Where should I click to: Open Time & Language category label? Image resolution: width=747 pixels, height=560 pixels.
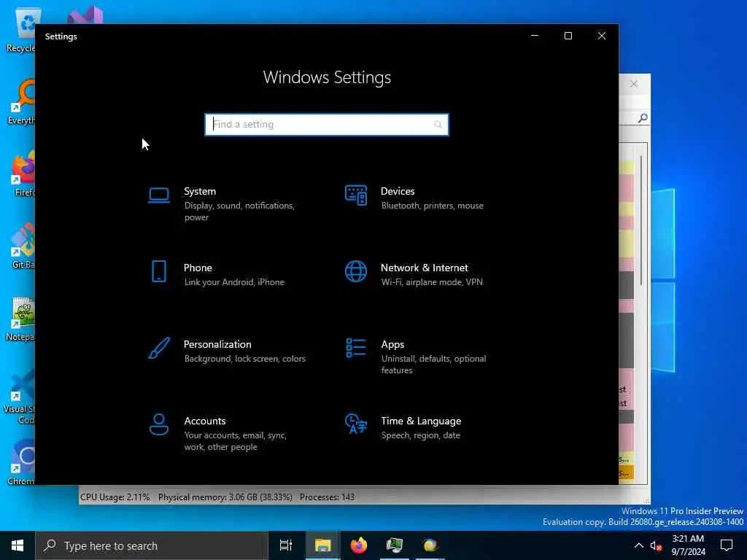coord(421,421)
